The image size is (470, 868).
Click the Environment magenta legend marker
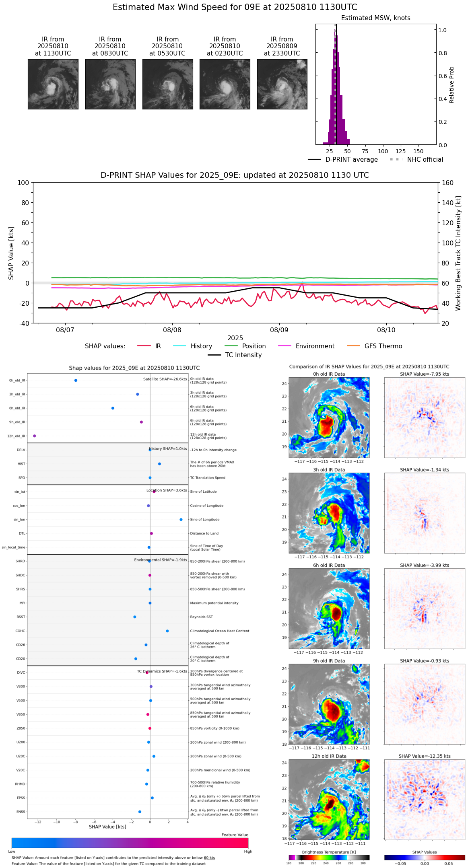[x=285, y=346]
